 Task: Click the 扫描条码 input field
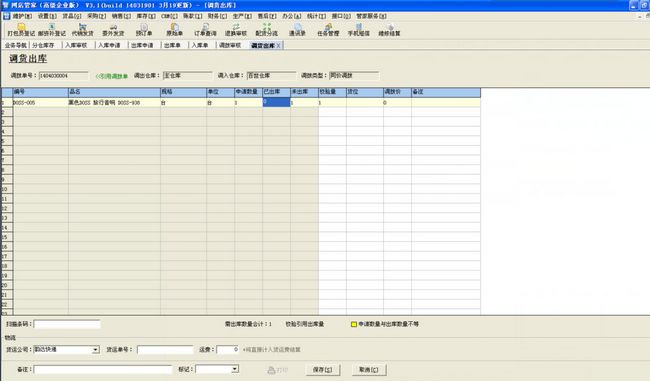(67, 324)
